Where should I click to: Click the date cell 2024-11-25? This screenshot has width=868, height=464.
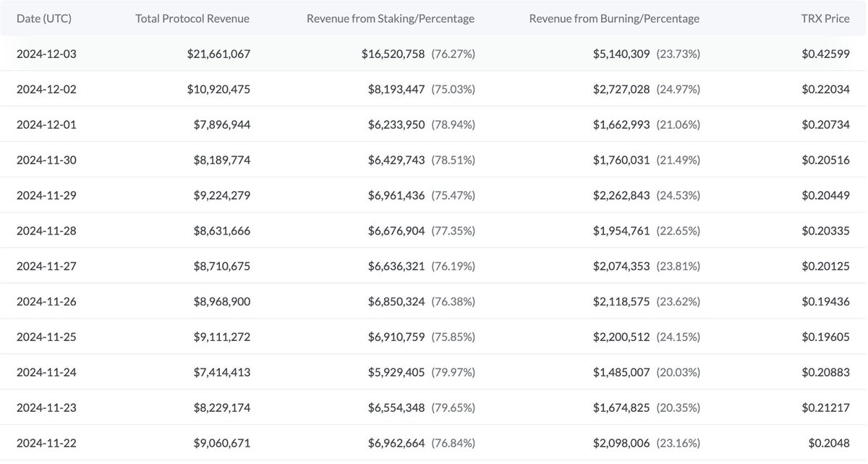click(x=46, y=337)
